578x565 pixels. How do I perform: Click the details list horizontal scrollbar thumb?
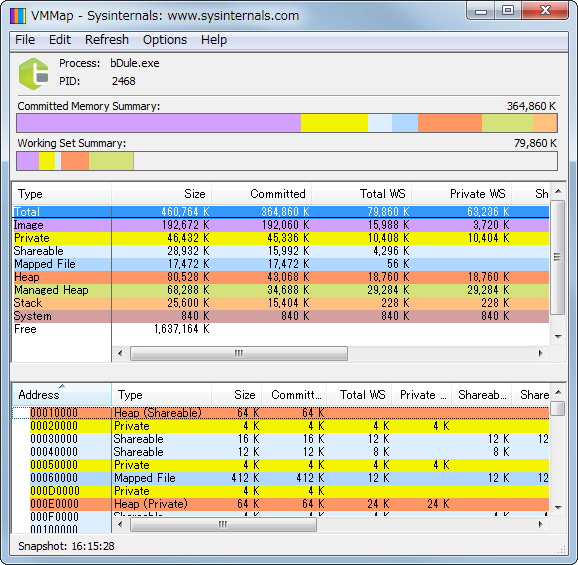tap(223, 524)
